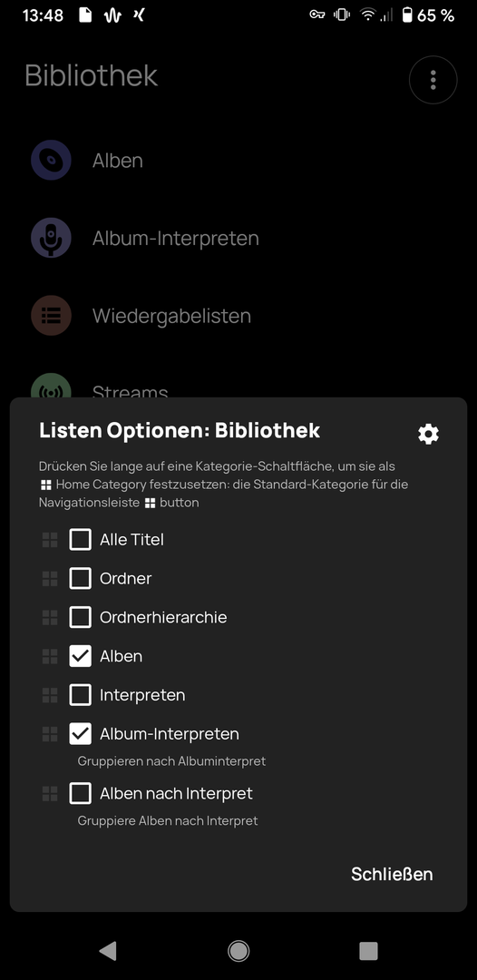The image size is (477, 980).
Task: Tap the grid handle icon beside Alben nach Interpret
Action: 50,794
